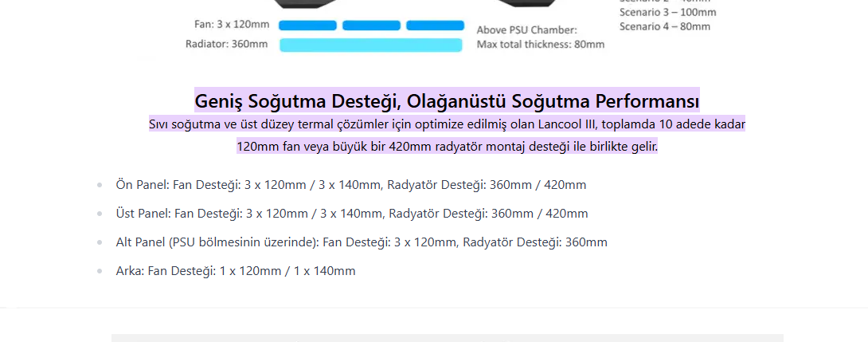Click the 'Above PSU Chamber:' label
This screenshot has height=342, width=868.
click(x=527, y=30)
